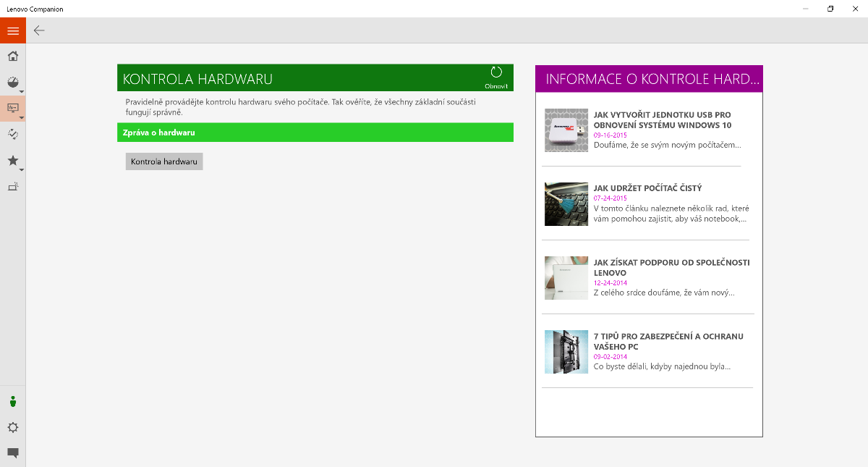Expand the hardware monitor submenu arrow
Viewport: 868px width, 467px height.
pos(22,117)
